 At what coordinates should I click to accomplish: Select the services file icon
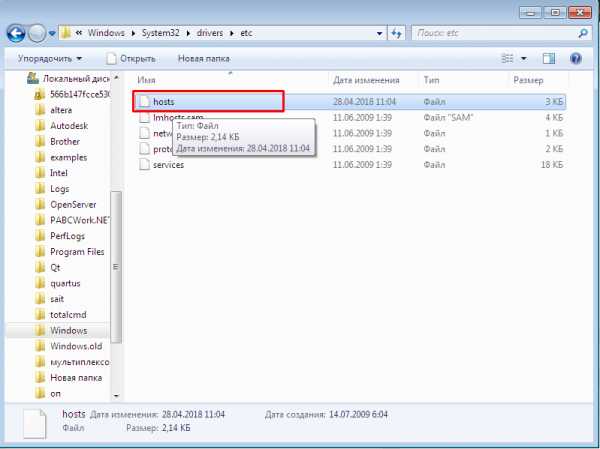point(145,164)
